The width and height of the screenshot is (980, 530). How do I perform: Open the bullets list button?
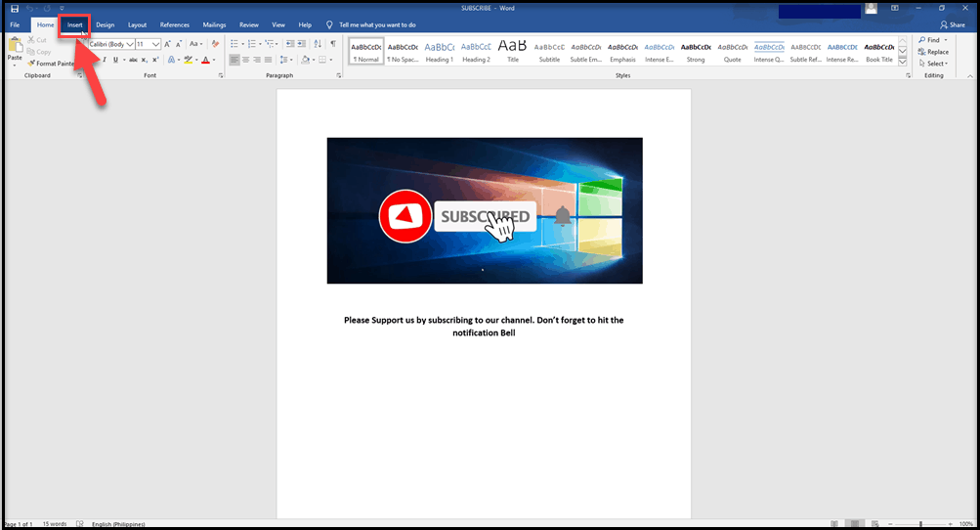pos(234,44)
